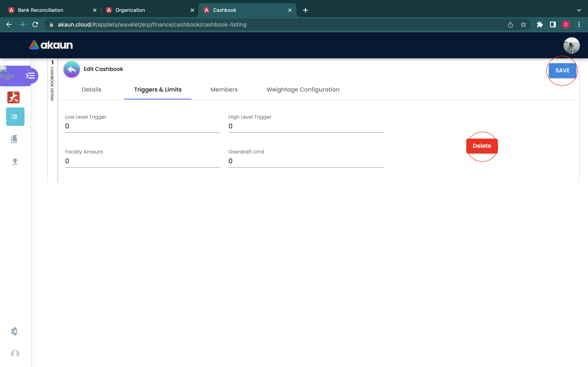Click the user profile sidebar icon

tap(15, 353)
